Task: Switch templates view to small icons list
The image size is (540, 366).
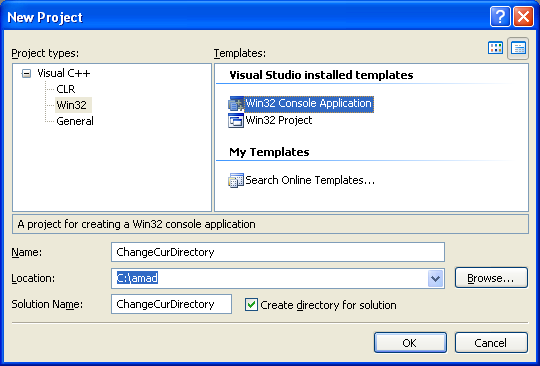Action: click(x=518, y=48)
